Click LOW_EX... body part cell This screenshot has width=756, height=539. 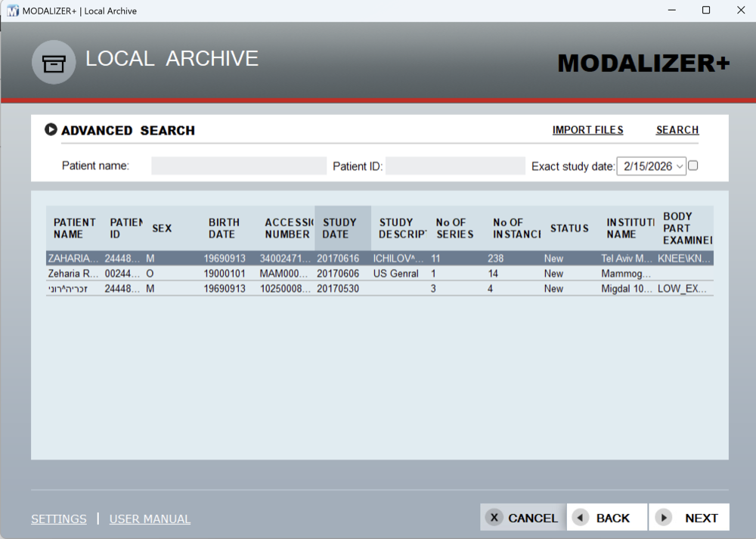(x=682, y=288)
